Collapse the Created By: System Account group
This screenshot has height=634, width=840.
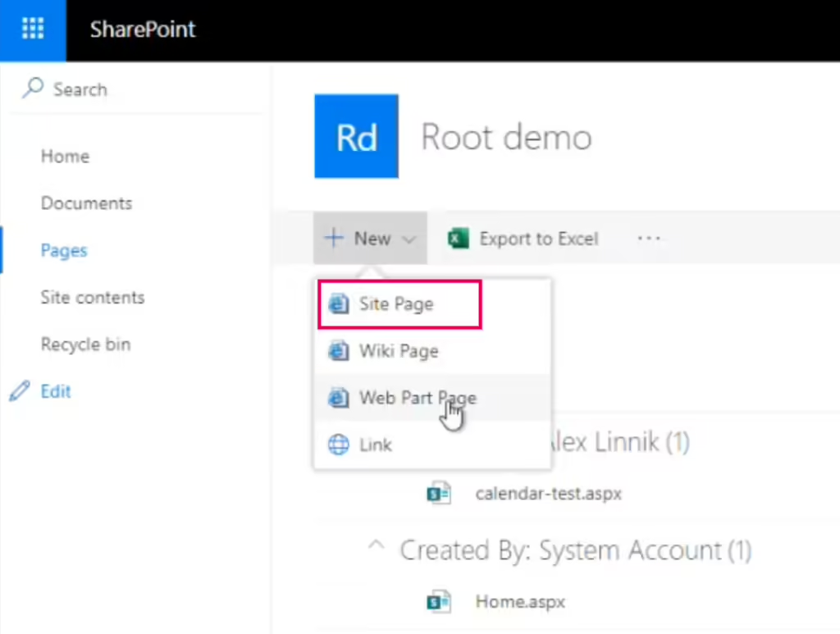[x=376, y=547]
